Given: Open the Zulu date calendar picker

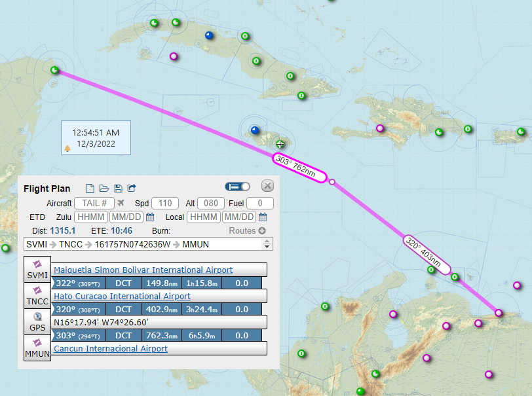Looking at the screenshot, I should (150, 217).
